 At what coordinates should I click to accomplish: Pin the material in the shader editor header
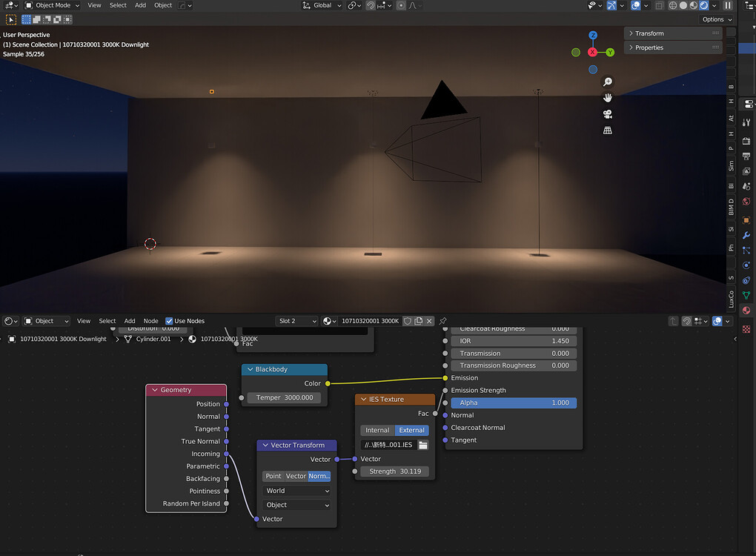click(443, 321)
